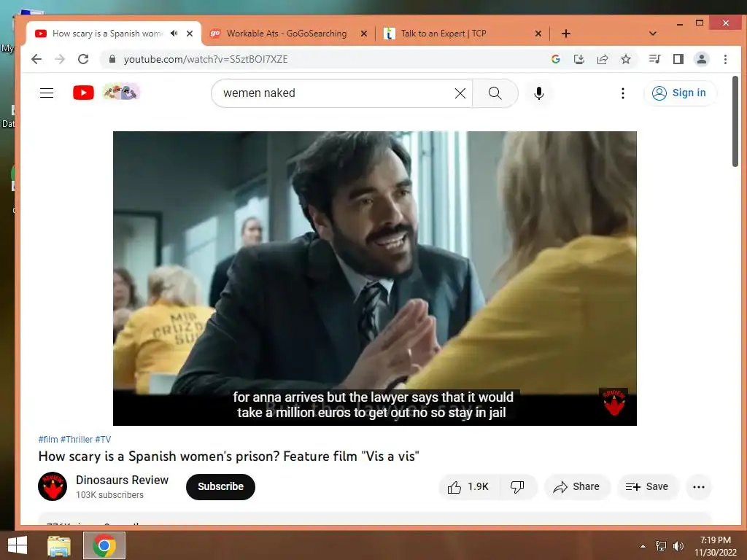The image size is (747, 560).
Task: Click the Sign in button
Action: tap(679, 93)
